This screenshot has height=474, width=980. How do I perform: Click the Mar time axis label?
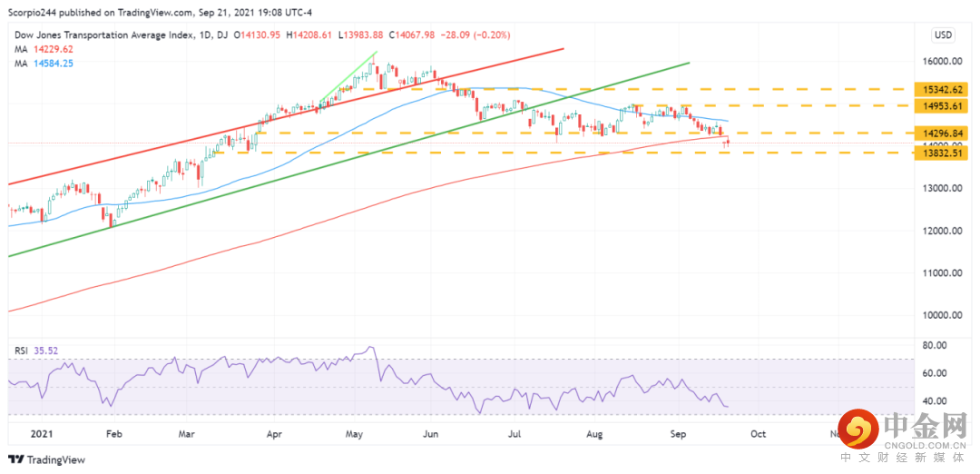click(186, 433)
